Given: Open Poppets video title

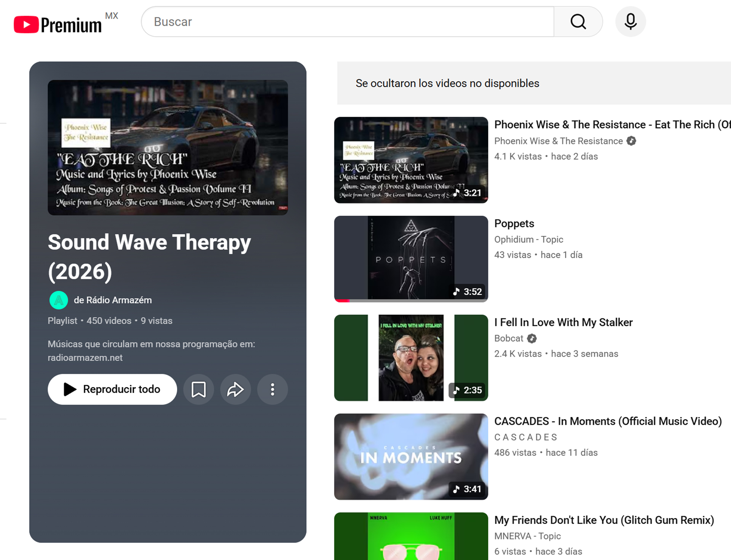Looking at the screenshot, I should click(x=514, y=224).
